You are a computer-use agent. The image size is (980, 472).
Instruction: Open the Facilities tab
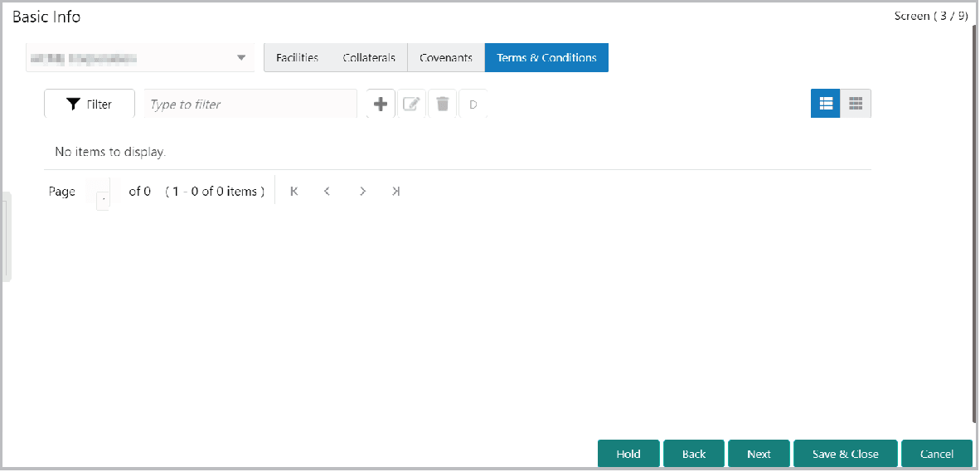click(x=297, y=58)
